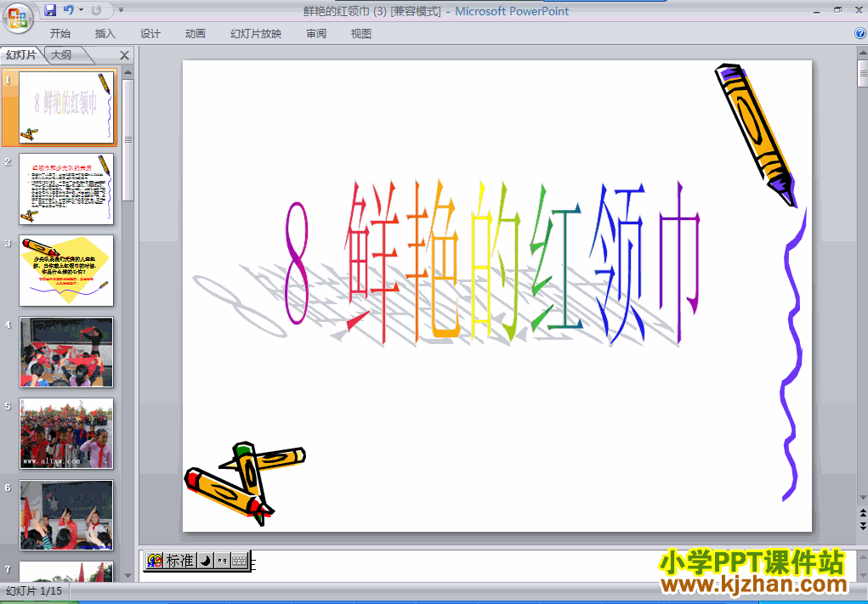Select slide 3 thumbnail with yellow diamond
Viewport: 868px width, 604px height.
pos(65,270)
